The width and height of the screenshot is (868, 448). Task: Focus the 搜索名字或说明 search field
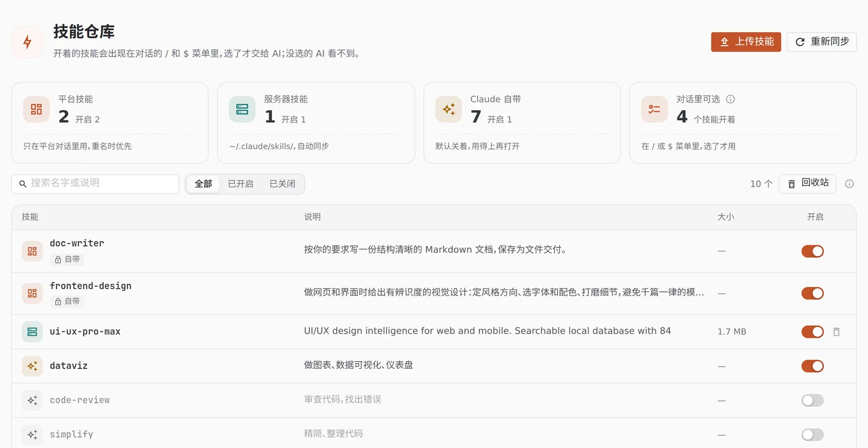95,184
